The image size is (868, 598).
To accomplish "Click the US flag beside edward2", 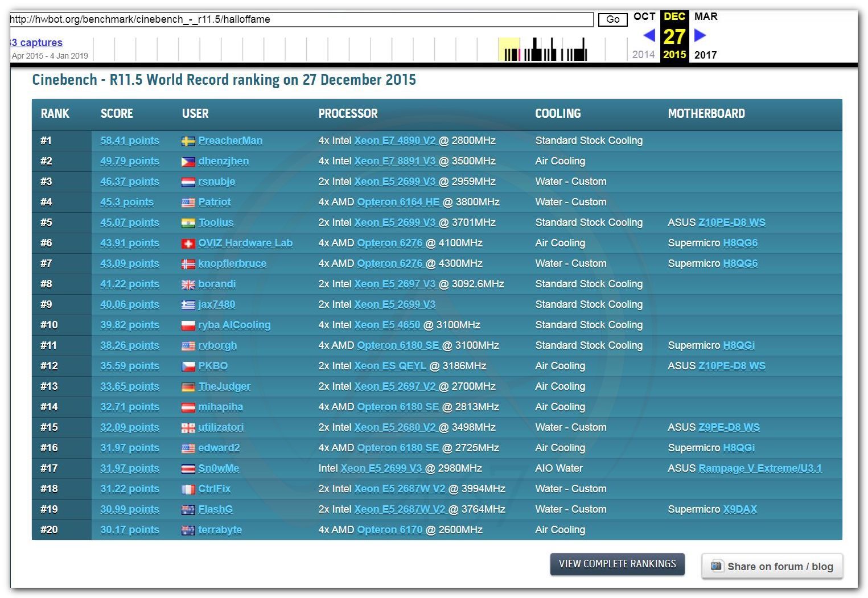I will (188, 448).
